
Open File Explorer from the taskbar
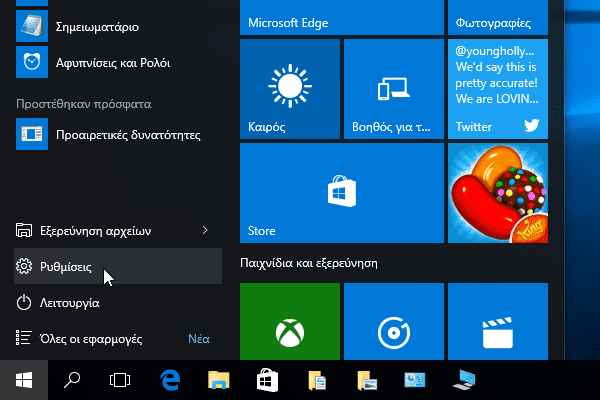point(218,380)
